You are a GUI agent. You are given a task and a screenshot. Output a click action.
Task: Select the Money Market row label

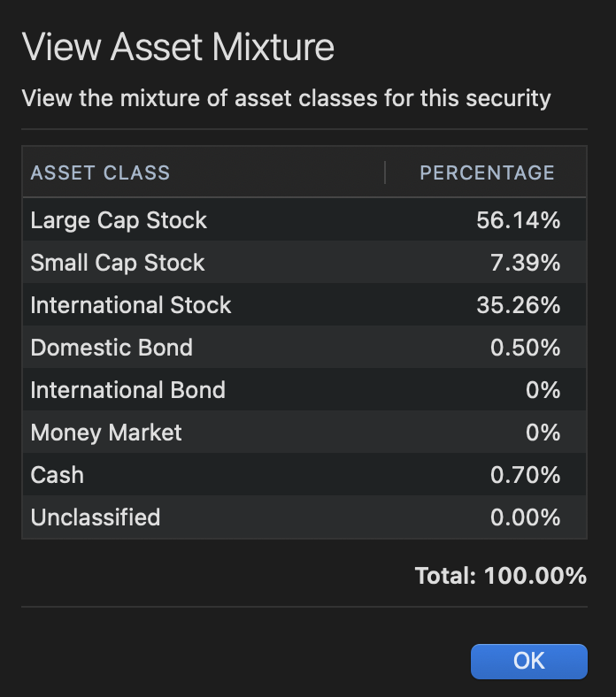pos(106,433)
